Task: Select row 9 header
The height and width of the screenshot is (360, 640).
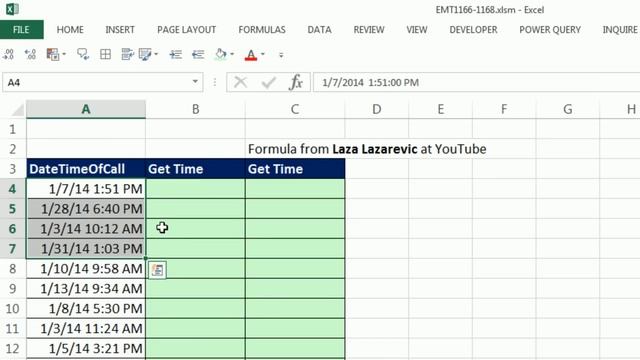Action: (x=13, y=289)
